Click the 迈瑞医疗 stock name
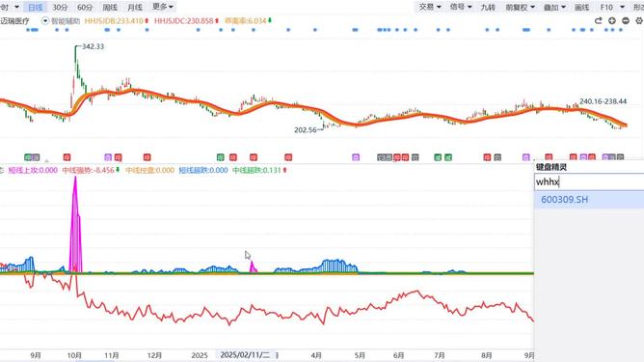The image size is (644, 362). (x=14, y=20)
